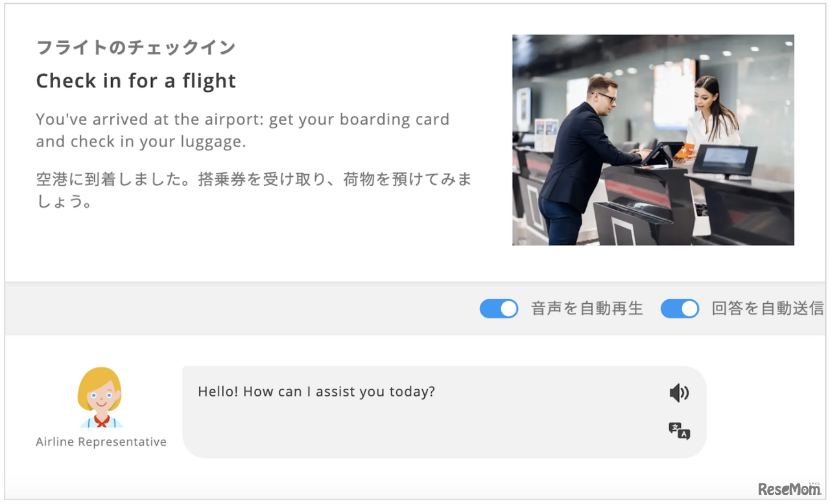Click the English scenario description paragraph
The image size is (830, 504).
(243, 130)
